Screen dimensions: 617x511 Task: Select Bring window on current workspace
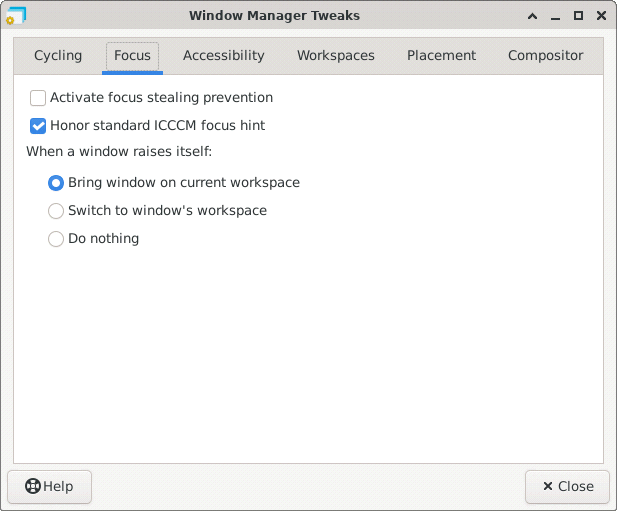tap(56, 183)
